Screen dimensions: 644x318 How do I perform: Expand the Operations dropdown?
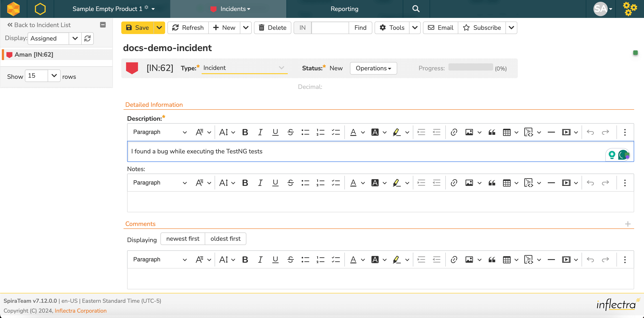[373, 68]
